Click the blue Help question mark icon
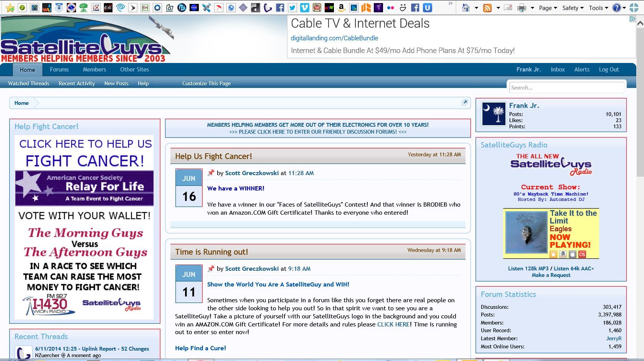This screenshot has height=361, width=644. tap(616, 8)
